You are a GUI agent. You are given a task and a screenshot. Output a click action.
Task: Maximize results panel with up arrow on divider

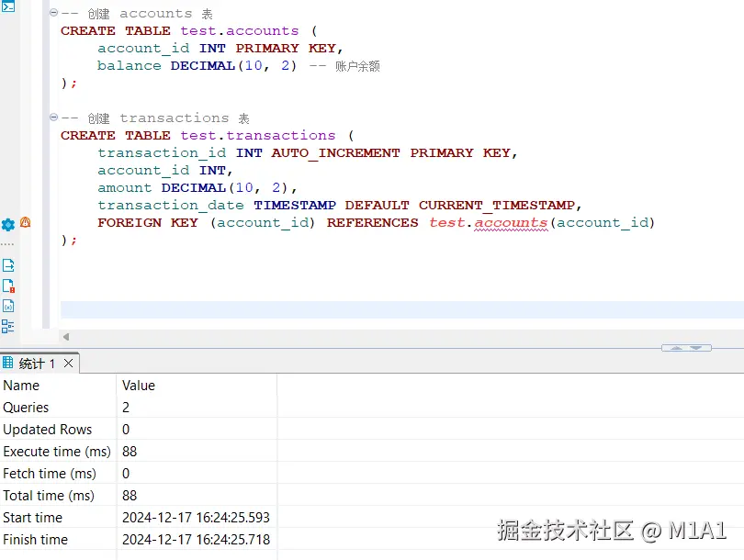click(676, 348)
